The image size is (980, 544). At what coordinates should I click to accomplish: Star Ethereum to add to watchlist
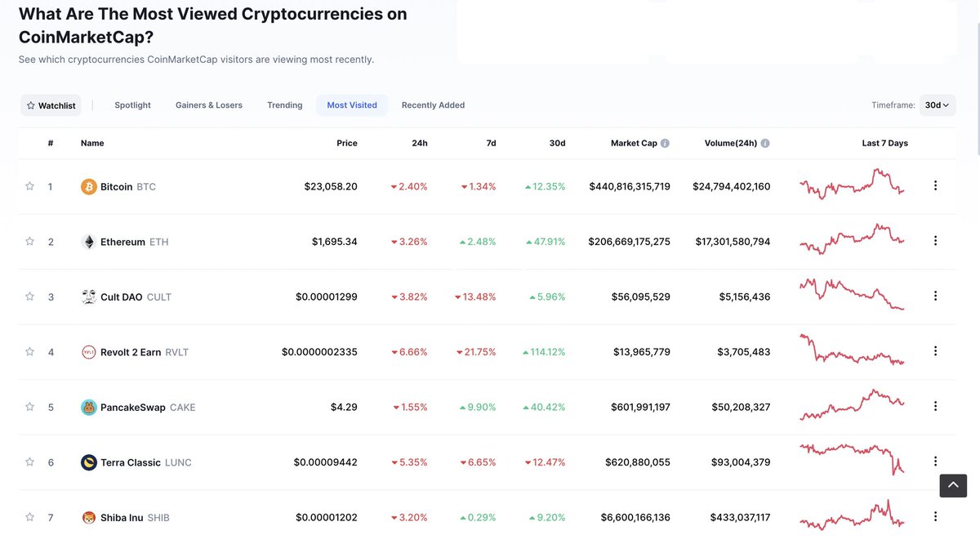(30, 241)
